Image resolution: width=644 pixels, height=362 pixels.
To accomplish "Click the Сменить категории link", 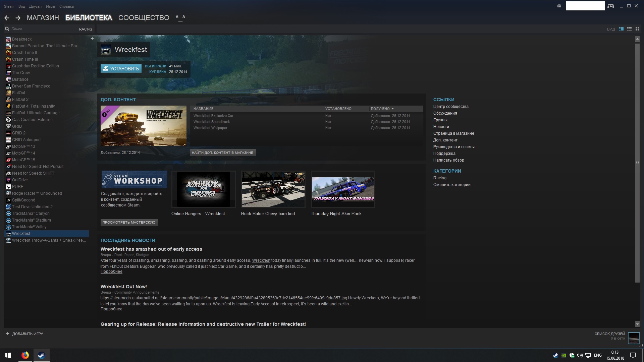I will [x=453, y=185].
